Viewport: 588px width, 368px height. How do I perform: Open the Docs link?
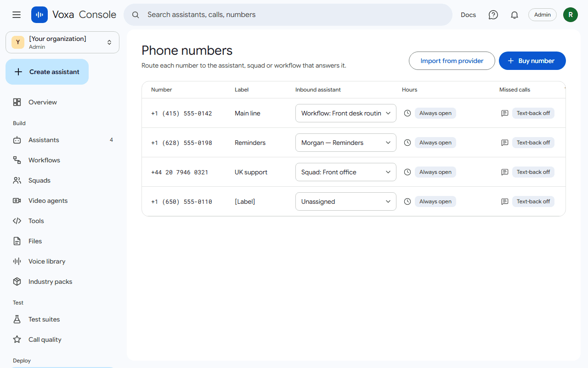click(469, 15)
